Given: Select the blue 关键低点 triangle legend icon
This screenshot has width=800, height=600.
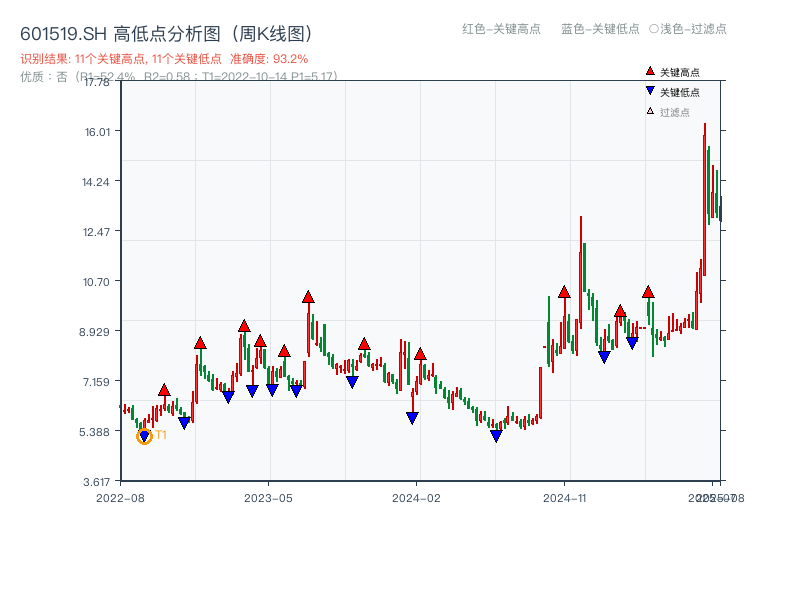Looking at the screenshot, I should click(x=648, y=93).
